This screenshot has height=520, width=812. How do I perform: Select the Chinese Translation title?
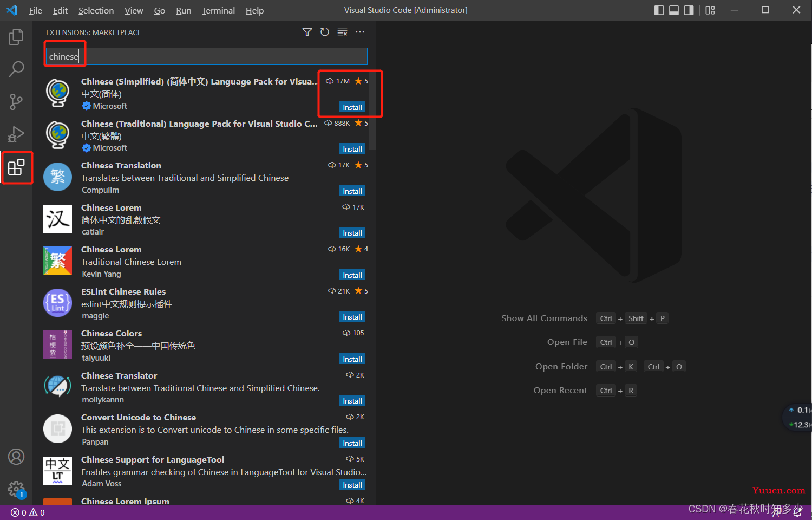point(121,165)
